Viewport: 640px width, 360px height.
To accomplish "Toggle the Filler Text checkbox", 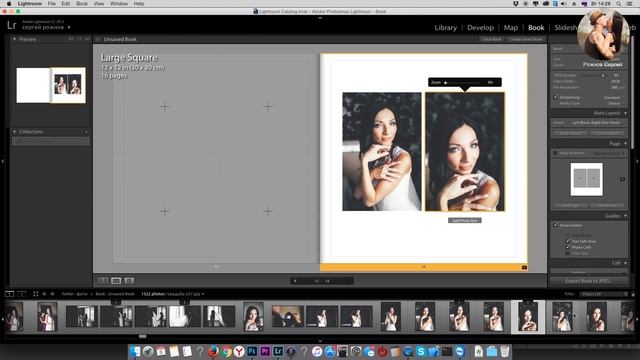I will pos(567,253).
